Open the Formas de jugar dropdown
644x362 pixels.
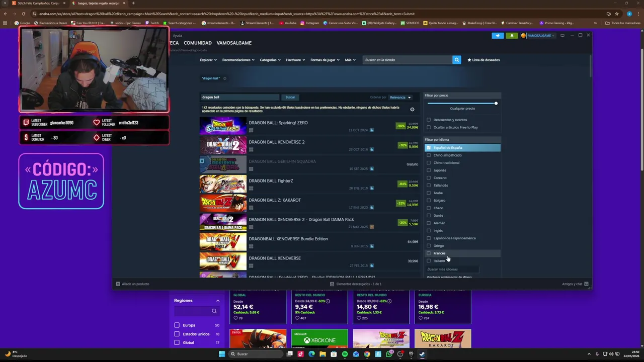coord(325,60)
